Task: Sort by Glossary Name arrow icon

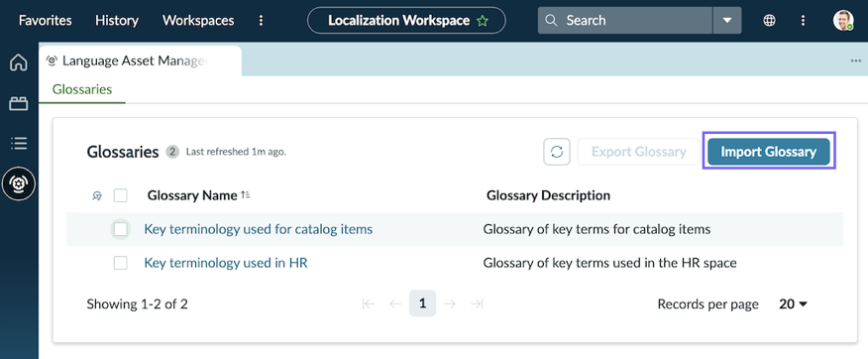Action: 246,195
